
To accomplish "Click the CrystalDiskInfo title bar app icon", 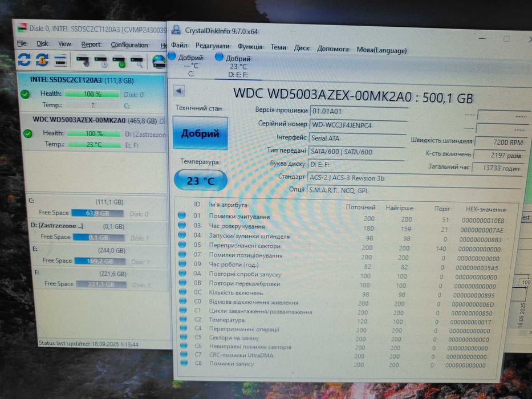I will [x=176, y=30].
